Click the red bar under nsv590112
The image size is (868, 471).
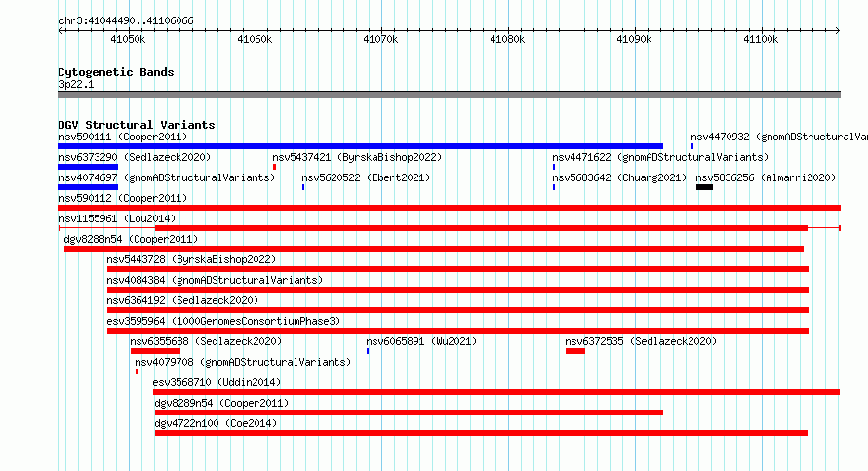click(x=449, y=208)
